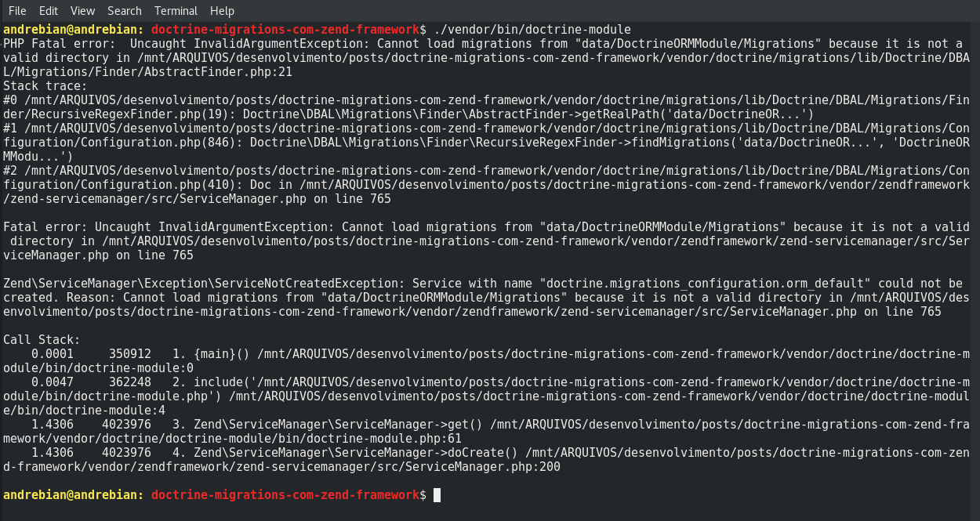Click stack trace entry #0
Screen dimensions: 980x521
pyautogui.click(x=486, y=107)
